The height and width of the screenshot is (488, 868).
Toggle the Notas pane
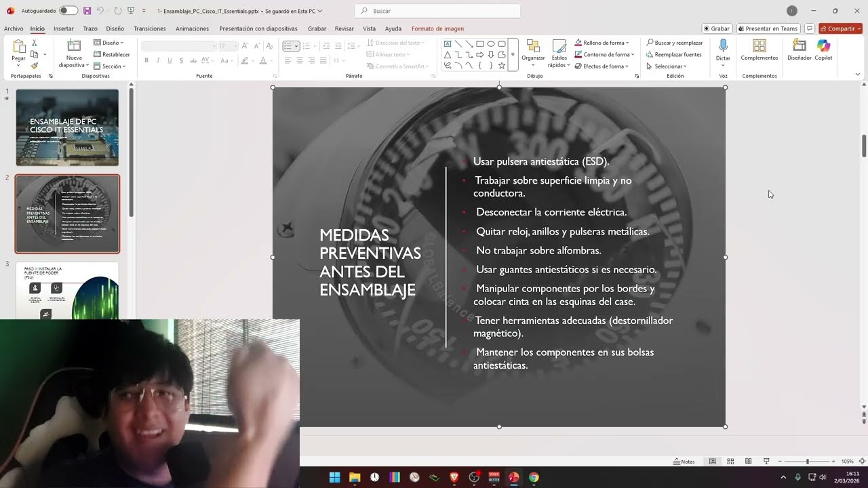pos(684,462)
